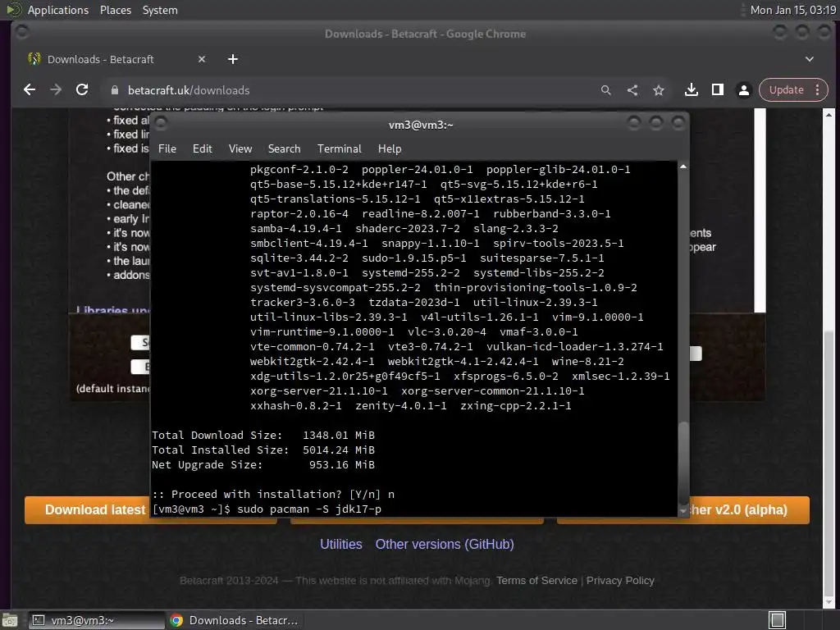Open the Applications menu
Viewport: 840px width, 630px height.
click(x=58, y=10)
